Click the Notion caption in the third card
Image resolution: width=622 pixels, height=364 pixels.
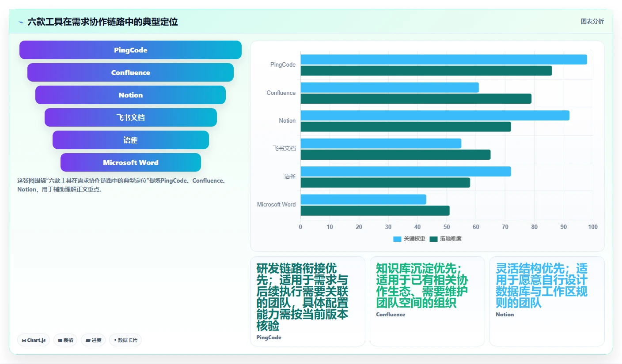pyautogui.click(x=504, y=315)
